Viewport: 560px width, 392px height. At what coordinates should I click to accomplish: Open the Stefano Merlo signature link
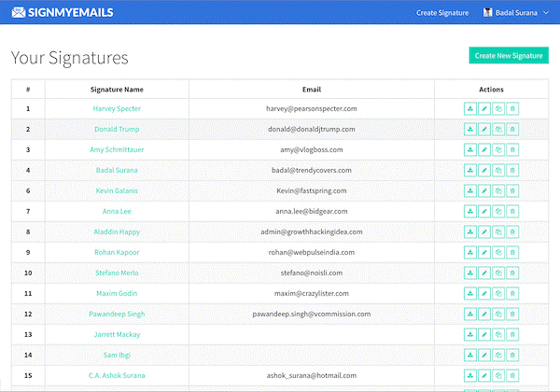point(117,273)
